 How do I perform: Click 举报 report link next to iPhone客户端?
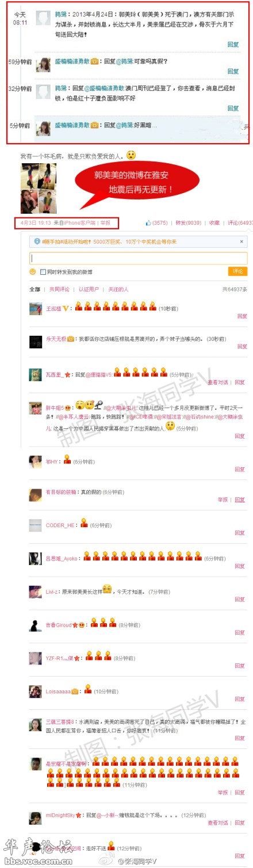click(105, 223)
